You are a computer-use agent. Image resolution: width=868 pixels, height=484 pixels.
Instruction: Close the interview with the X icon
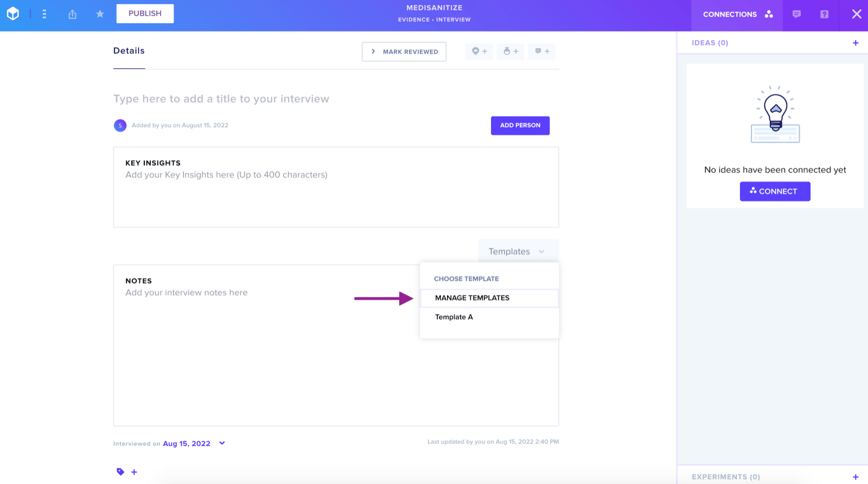857,14
